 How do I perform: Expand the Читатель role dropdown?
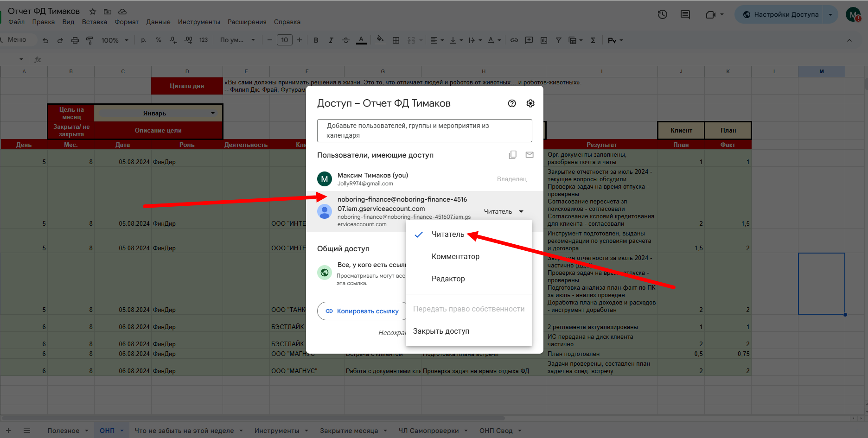point(504,211)
